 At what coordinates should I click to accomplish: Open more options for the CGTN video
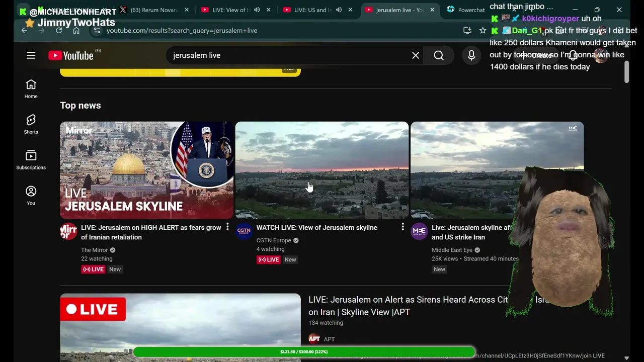(403, 227)
